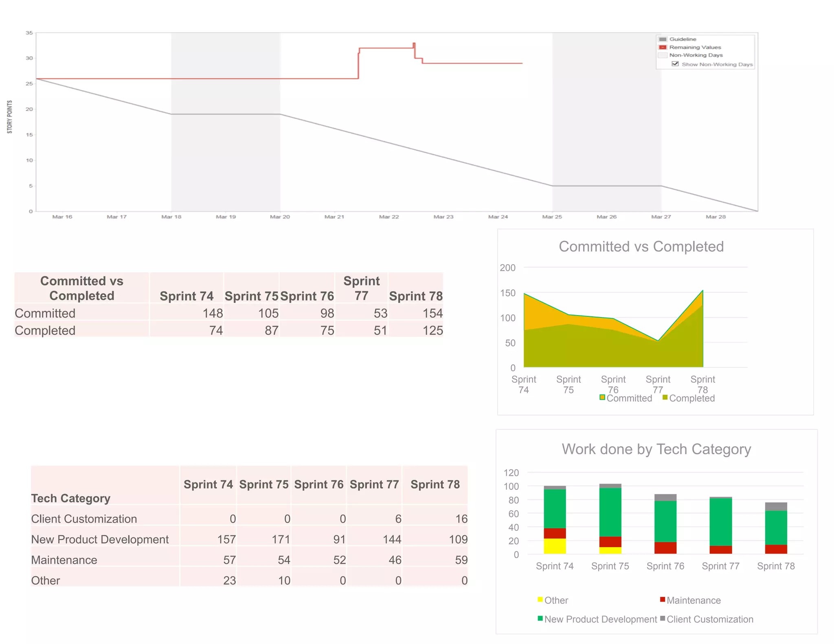This screenshot has width=834, height=644.
Task: Click the Non-Working Days legend swatch
Action: (x=663, y=55)
